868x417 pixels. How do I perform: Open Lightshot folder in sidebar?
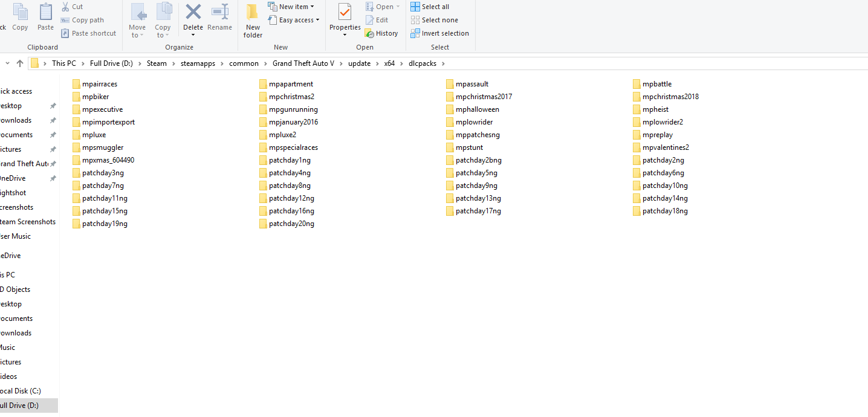pos(13,193)
